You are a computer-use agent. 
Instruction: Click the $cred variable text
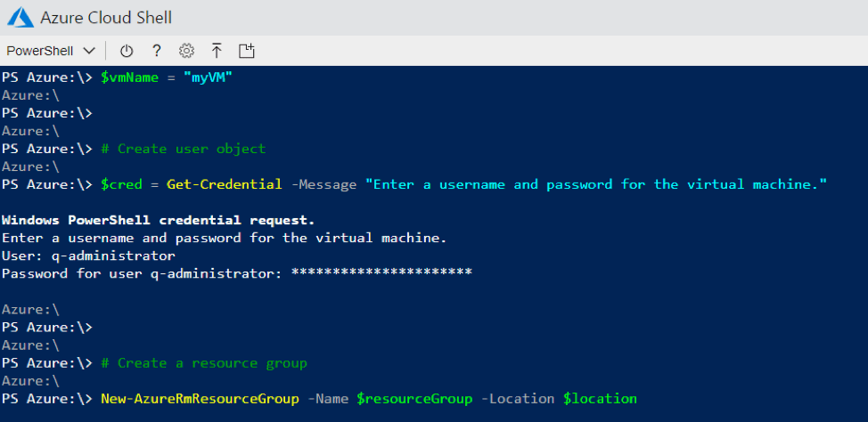[121, 184]
